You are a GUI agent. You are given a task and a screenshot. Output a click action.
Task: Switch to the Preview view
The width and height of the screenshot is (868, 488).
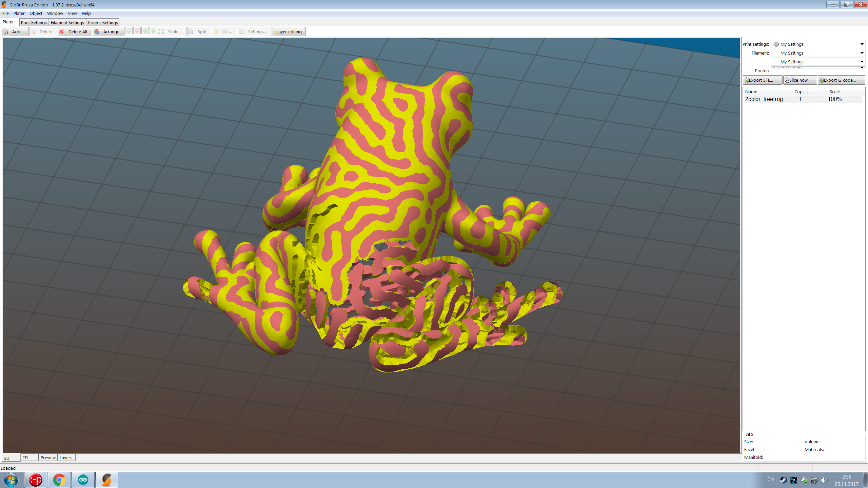click(48, 457)
